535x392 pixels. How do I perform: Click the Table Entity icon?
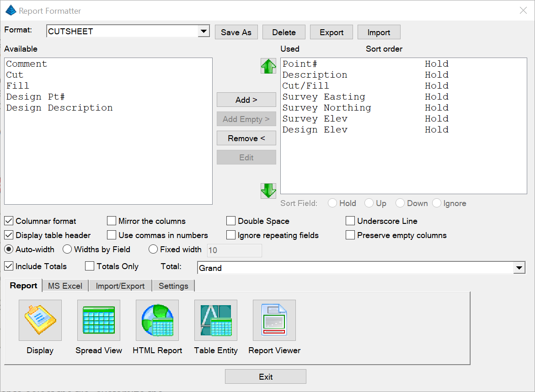click(216, 320)
